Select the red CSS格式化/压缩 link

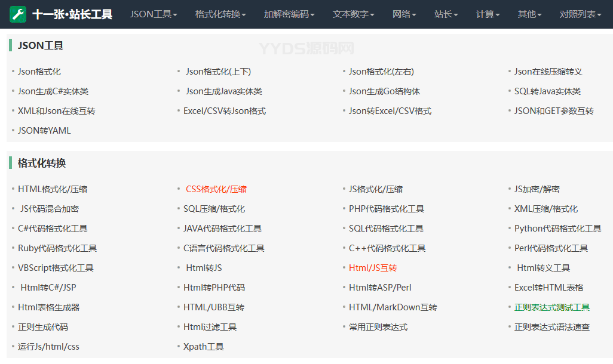tap(216, 189)
